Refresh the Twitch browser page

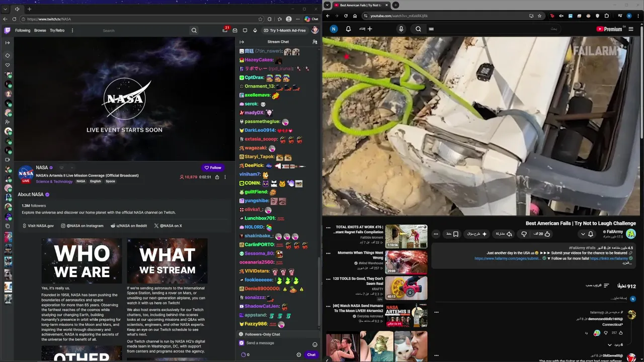(x=14, y=19)
